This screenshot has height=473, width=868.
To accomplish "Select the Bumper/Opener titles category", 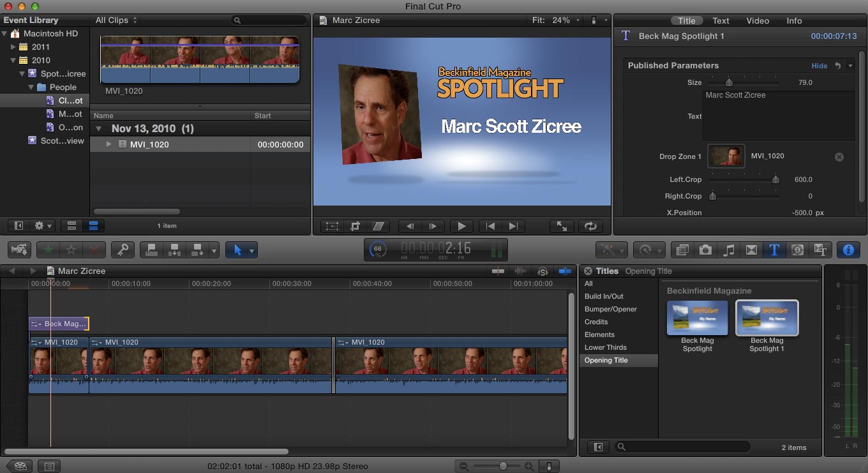I will (611, 310).
